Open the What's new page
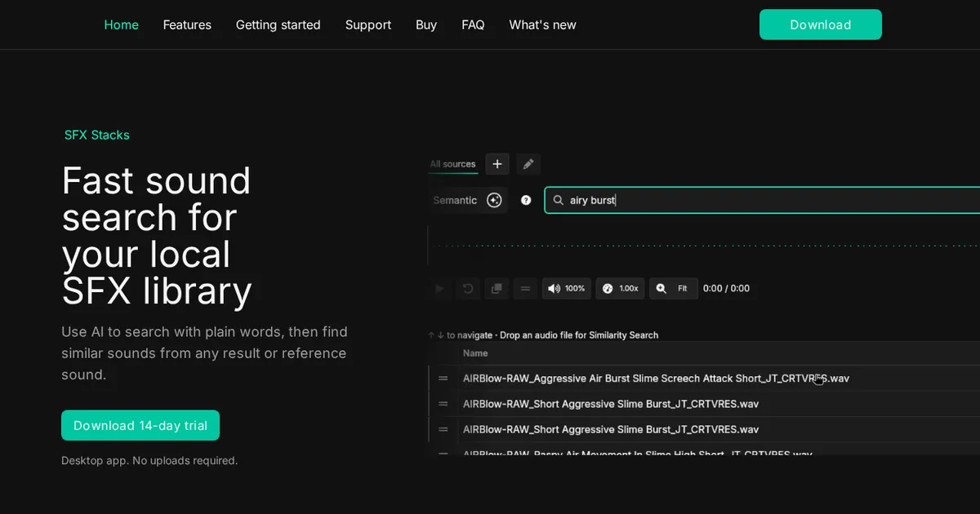The height and width of the screenshot is (514, 980). coord(542,24)
